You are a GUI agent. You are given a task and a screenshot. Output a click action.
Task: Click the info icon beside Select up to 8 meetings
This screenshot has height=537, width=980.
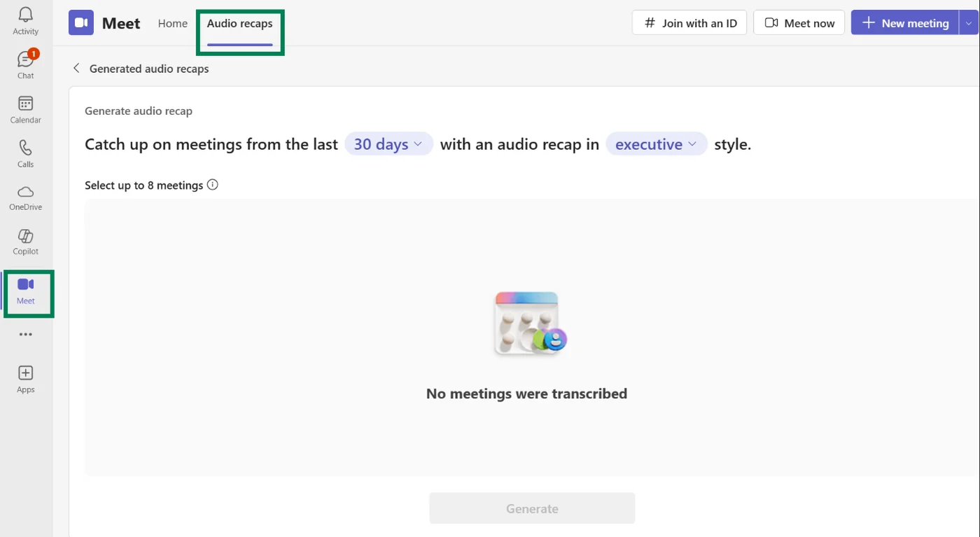click(x=213, y=185)
